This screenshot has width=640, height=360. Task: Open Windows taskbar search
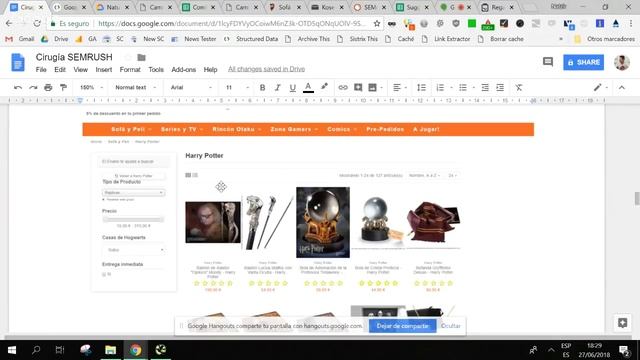coord(36,350)
